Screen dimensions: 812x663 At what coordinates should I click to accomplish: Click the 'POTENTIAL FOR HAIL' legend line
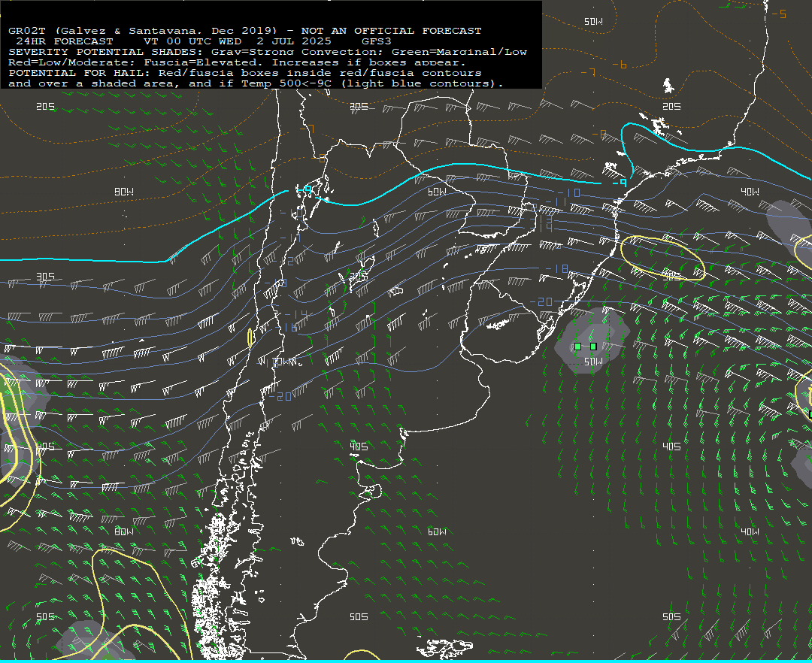tap(245, 73)
